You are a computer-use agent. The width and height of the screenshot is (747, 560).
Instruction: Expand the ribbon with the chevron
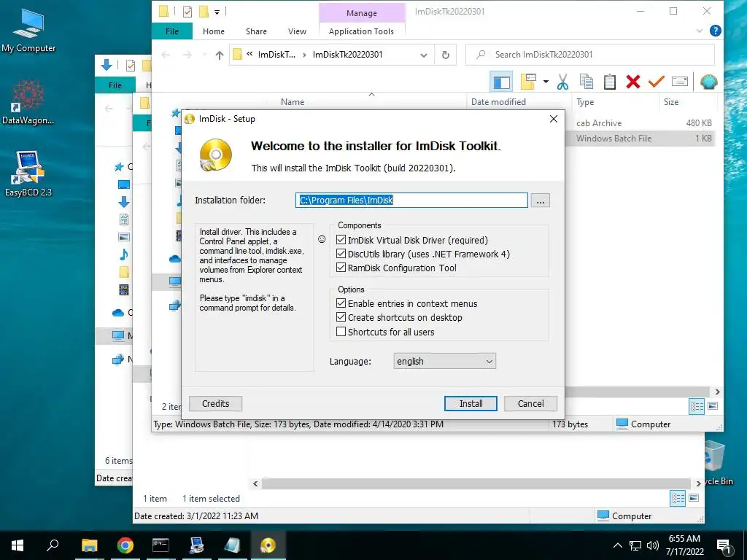pyautogui.click(x=700, y=31)
